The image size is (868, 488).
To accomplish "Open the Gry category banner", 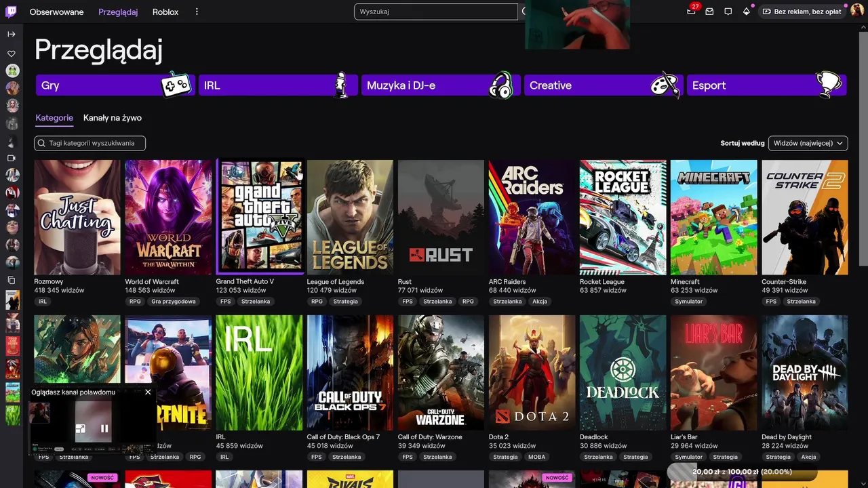I will pyautogui.click(x=115, y=85).
